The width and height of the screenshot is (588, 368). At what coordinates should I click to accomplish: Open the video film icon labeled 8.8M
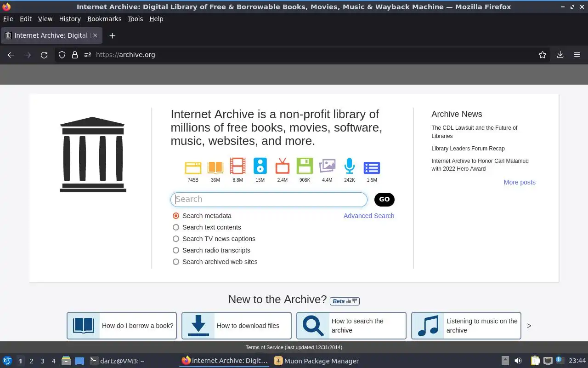click(x=237, y=167)
